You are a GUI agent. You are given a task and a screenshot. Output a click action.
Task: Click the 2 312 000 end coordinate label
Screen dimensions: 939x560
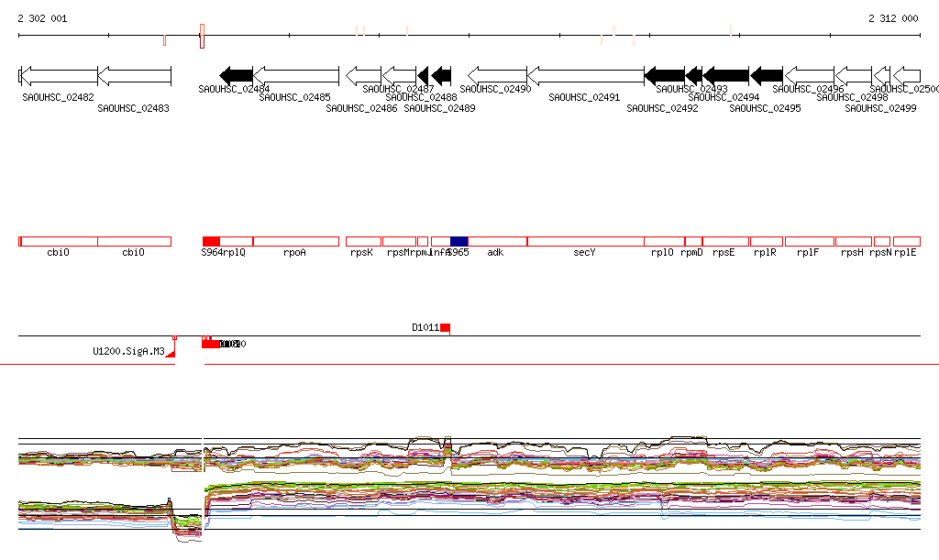pos(893,18)
